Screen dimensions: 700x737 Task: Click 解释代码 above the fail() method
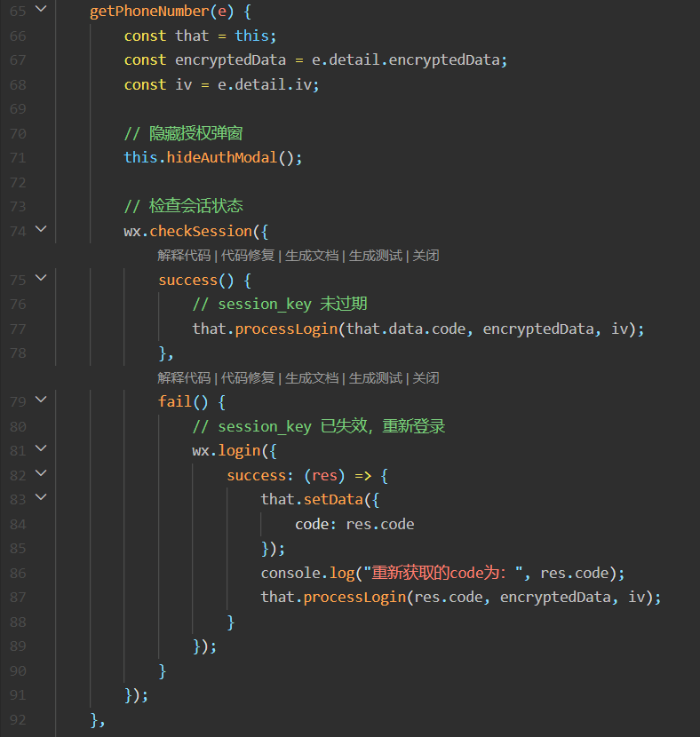point(184,378)
